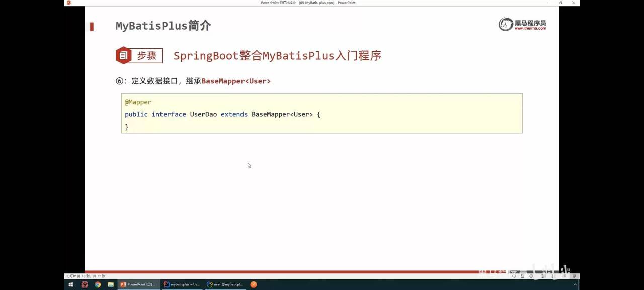This screenshot has width=644, height=290.
Task: Click 'BaseMapper<User>' in the step description
Action: (x=236, y=81)
